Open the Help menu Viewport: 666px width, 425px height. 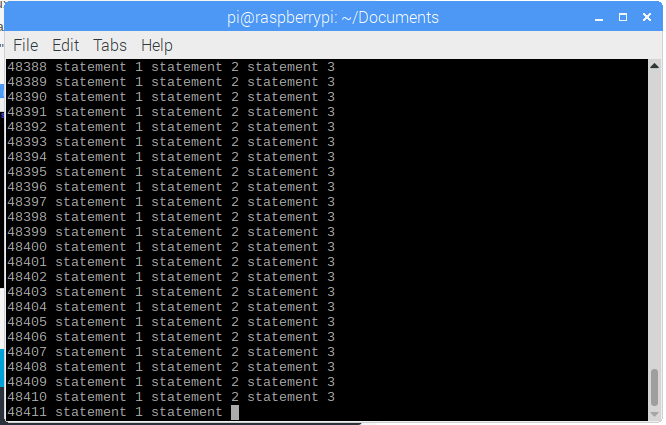tap(157, 45)
